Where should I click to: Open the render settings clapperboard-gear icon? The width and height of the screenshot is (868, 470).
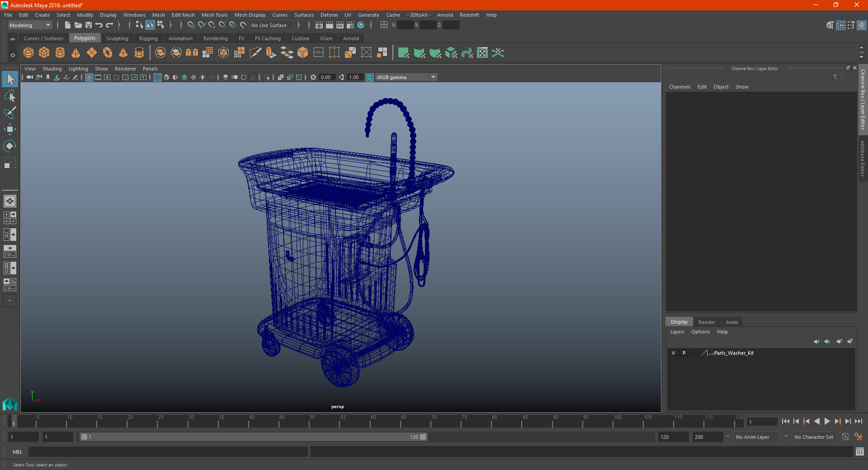click(x=350, y=25)
